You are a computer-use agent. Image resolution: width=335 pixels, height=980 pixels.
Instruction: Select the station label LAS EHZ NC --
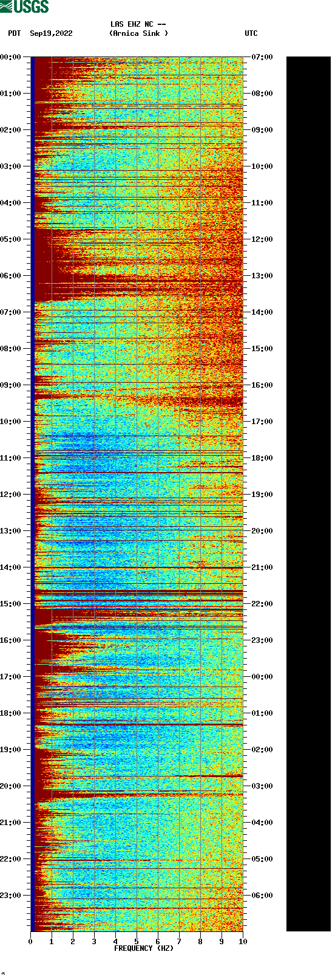click(x=138, y=24)
